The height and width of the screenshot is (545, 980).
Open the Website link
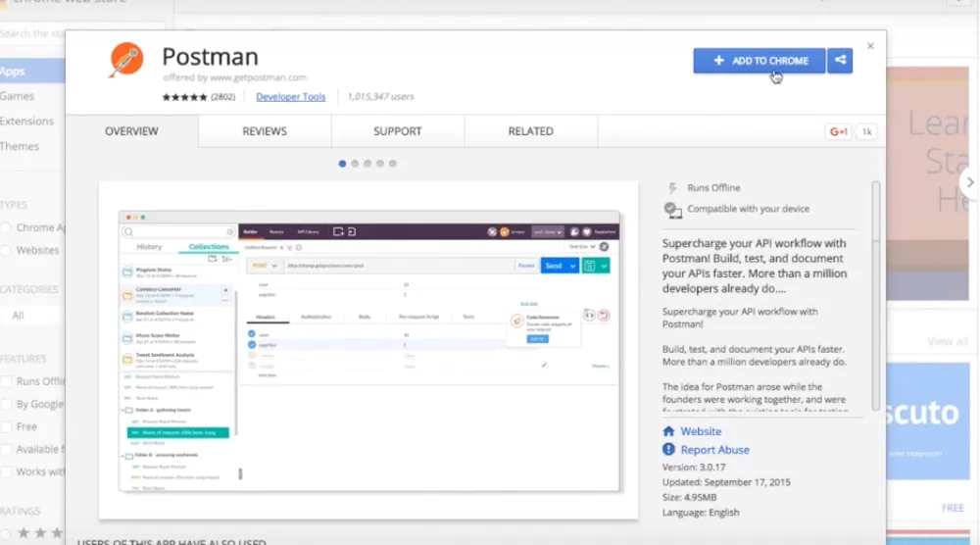[701, 431]
